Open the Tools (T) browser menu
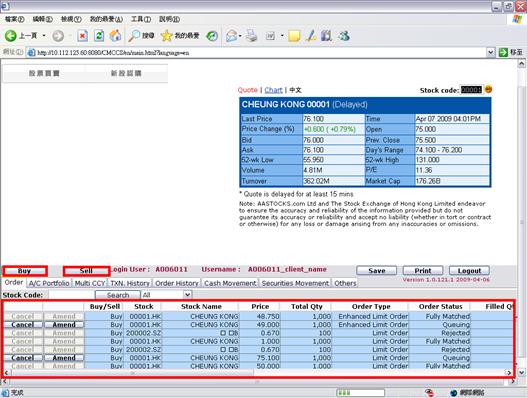This screenshot has height=398, width=527. pos(141,19)
